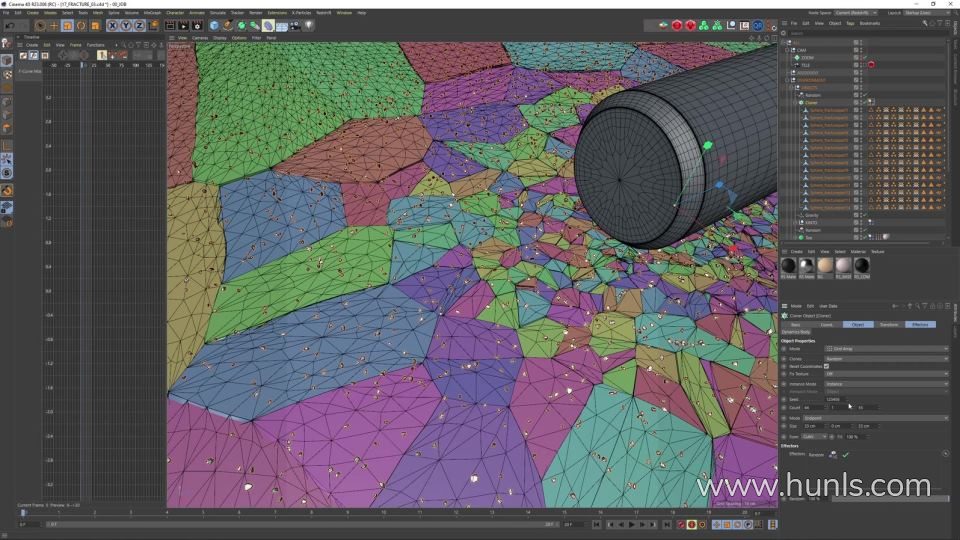
Task: Select the Live Selection tool
Action: point(40,26)
